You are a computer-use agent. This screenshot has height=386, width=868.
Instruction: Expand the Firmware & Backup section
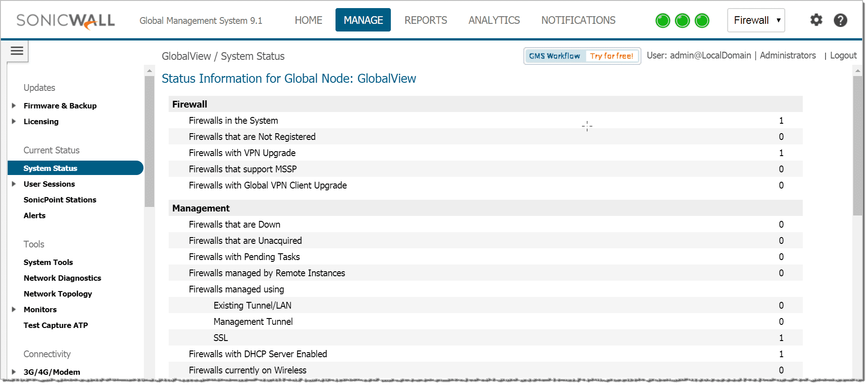pyautogui.click(x=14, y=106)
